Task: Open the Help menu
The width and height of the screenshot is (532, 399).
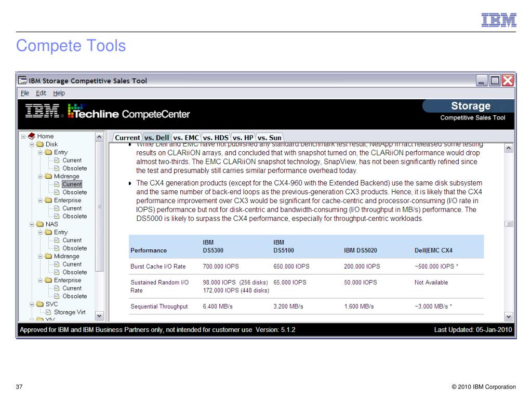Action: [x=59, y=93]
